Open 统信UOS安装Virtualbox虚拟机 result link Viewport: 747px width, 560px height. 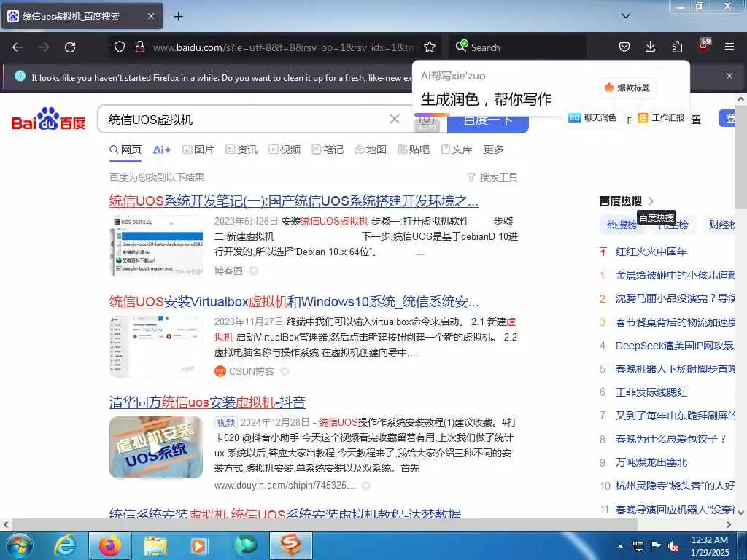[293, 301]
